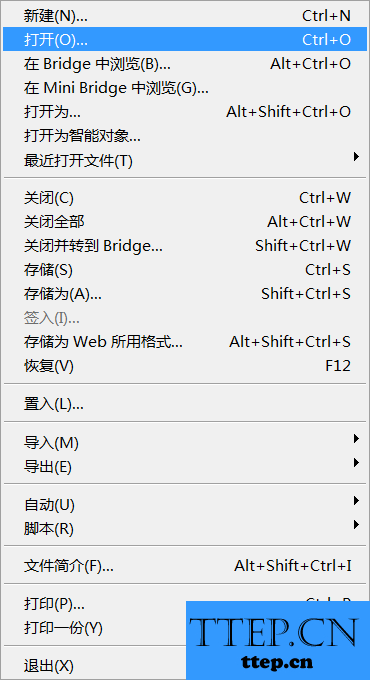Open 存储为 Web 所用格式... option
This screenshot has height=680, width=370.
point(185,342)
